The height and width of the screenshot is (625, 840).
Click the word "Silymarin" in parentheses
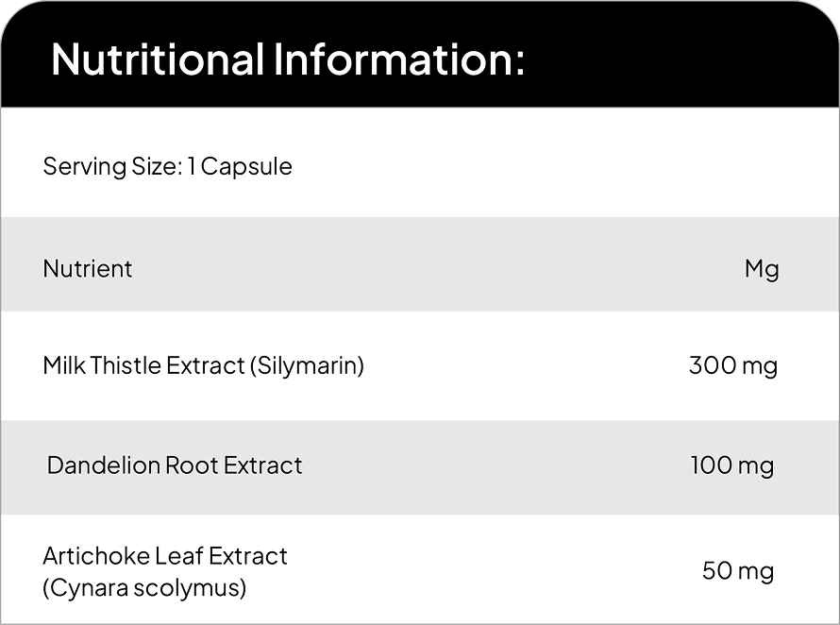click(x=307, y=365)
